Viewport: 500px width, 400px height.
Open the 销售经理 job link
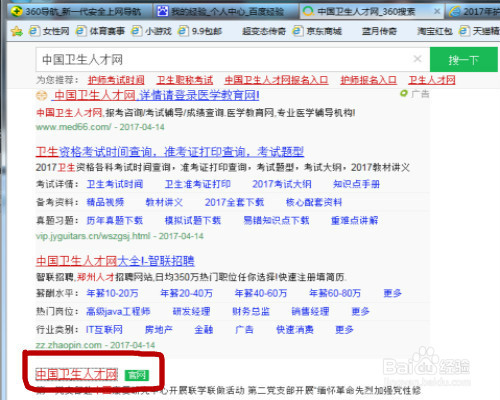click(310, 311)
